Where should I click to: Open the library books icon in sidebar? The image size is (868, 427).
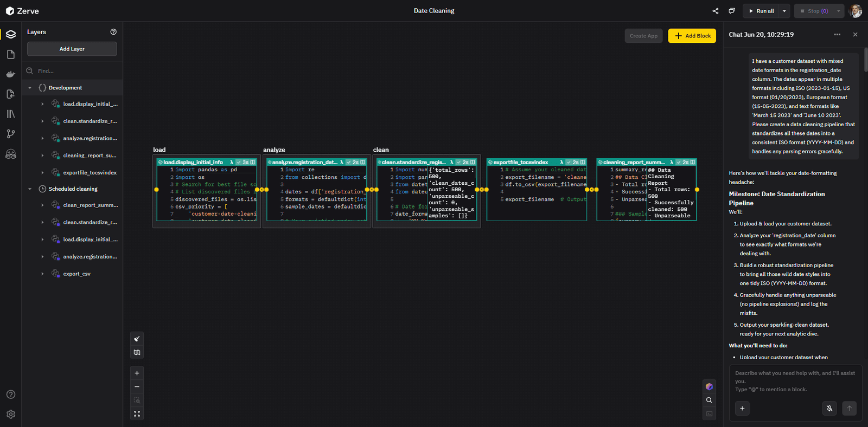[10, 114]
